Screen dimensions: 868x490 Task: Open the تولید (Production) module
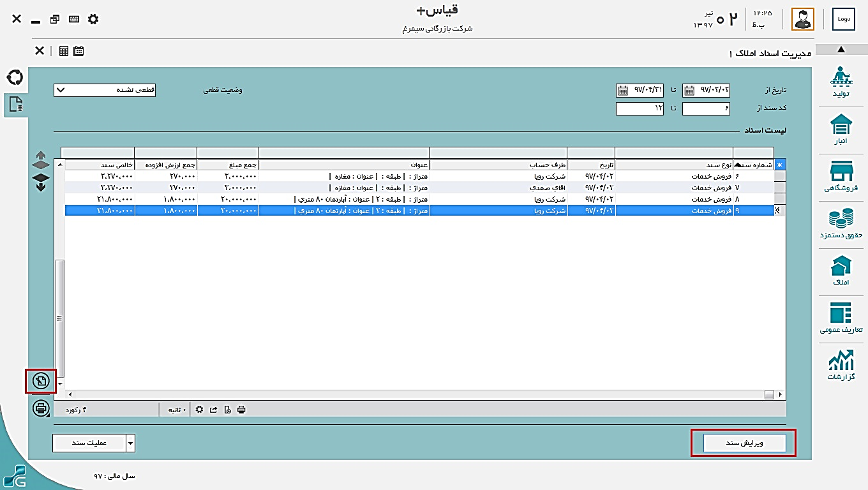pyautogui.click(x=841, y=82)
